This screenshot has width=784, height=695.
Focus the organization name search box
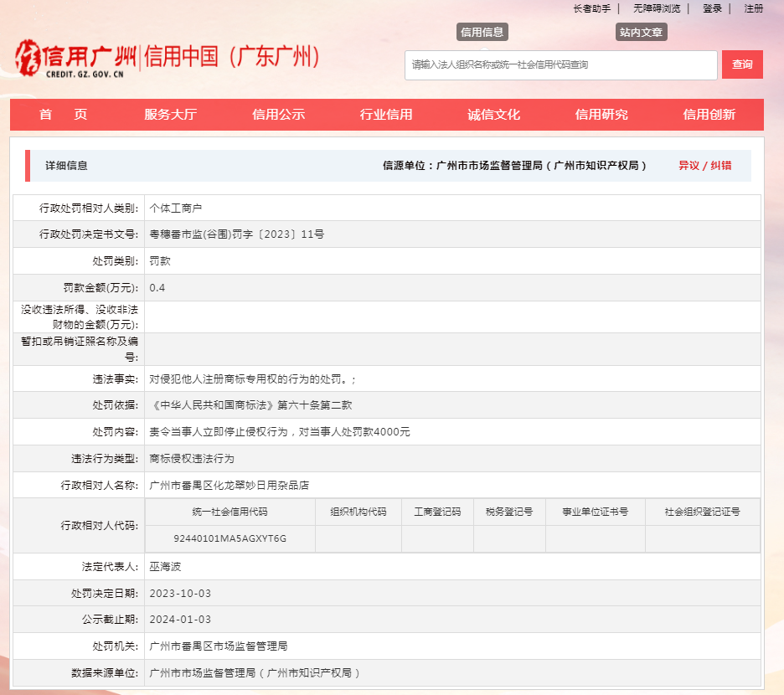pyautogui.click(x=561, y=65)
